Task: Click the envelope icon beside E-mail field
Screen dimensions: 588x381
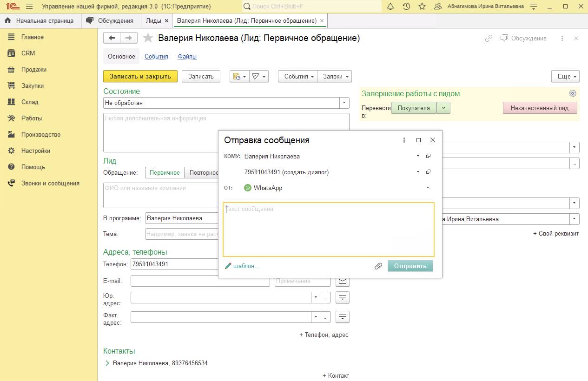Action: tap(343, 281)
